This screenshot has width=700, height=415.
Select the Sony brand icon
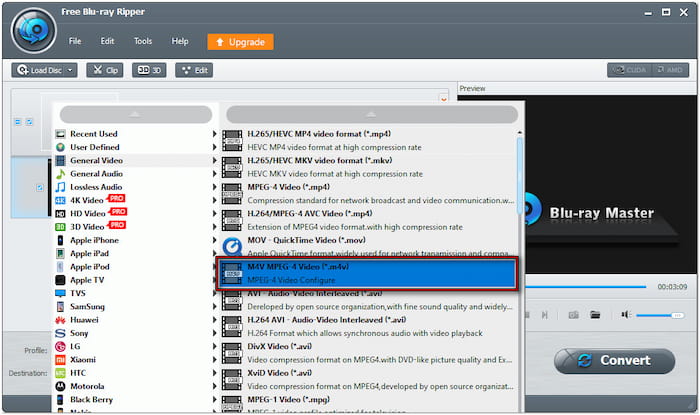60,333
